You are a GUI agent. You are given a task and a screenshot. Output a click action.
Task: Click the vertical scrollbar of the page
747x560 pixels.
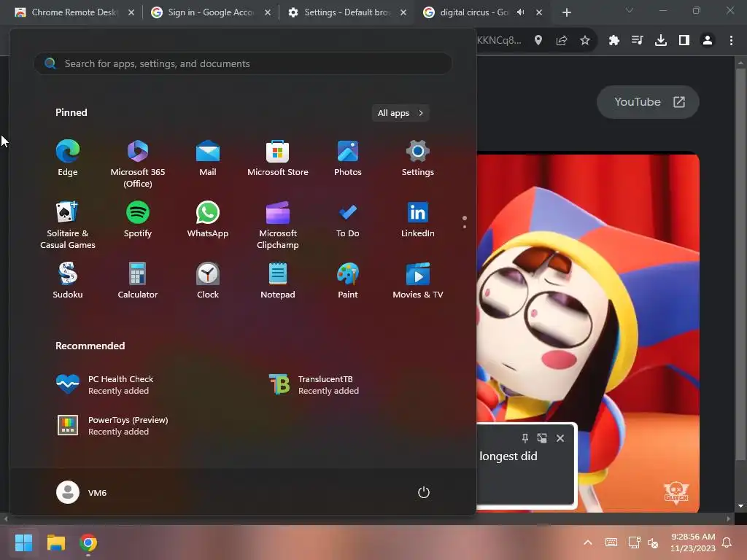[740, 264]
